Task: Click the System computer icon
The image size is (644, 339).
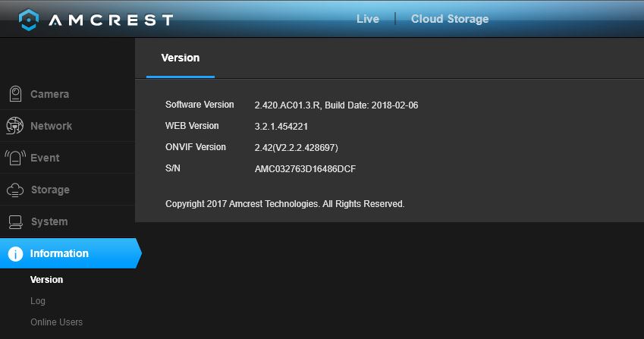Action: click(16, 221)
